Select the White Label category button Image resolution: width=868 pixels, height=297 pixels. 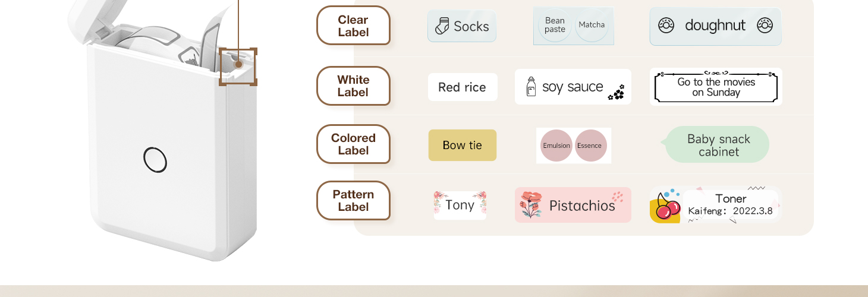click(353, 86)
